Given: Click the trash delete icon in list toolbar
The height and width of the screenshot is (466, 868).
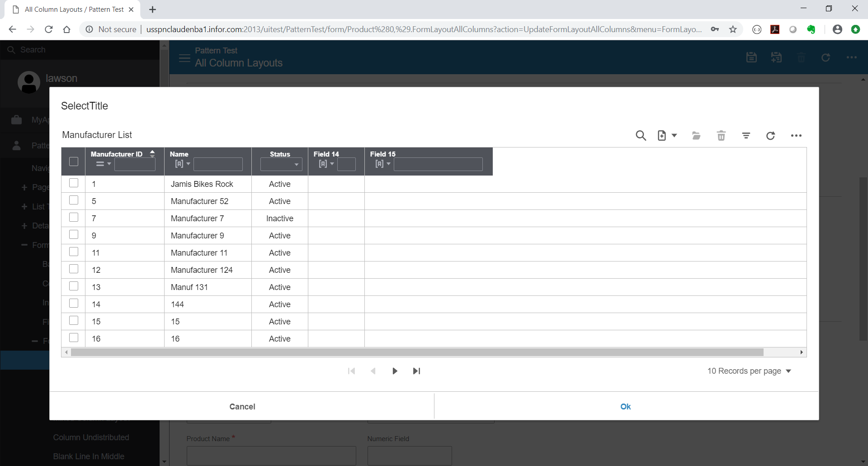Looking at the screenshot, I should pyautogui.click(x=721, y=135).
